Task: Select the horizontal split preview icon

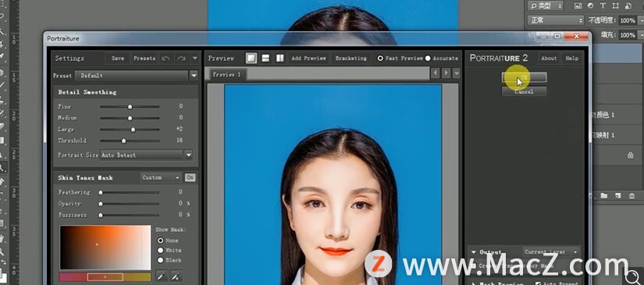Action: (x=265, y=59)
